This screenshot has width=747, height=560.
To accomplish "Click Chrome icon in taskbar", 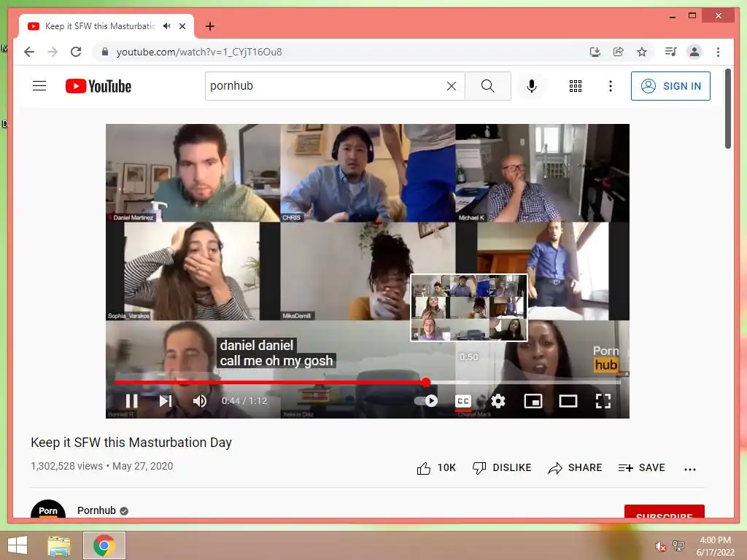I will 104,545.
